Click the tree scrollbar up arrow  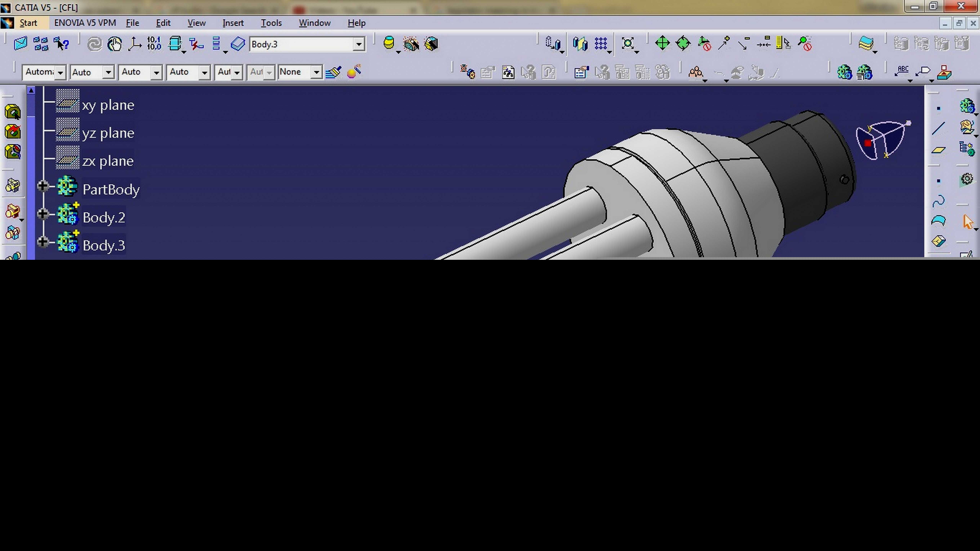(31, 90)
